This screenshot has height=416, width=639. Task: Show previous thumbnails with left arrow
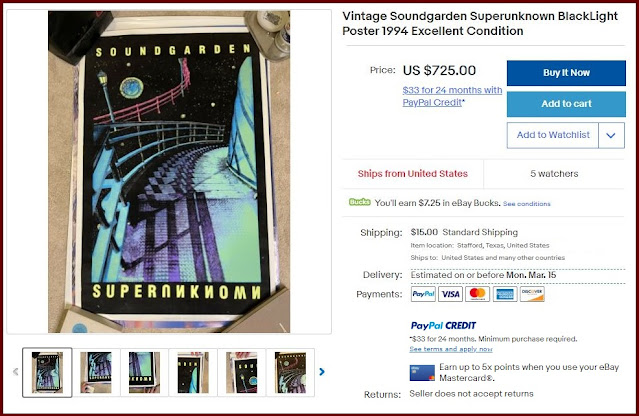15,372
